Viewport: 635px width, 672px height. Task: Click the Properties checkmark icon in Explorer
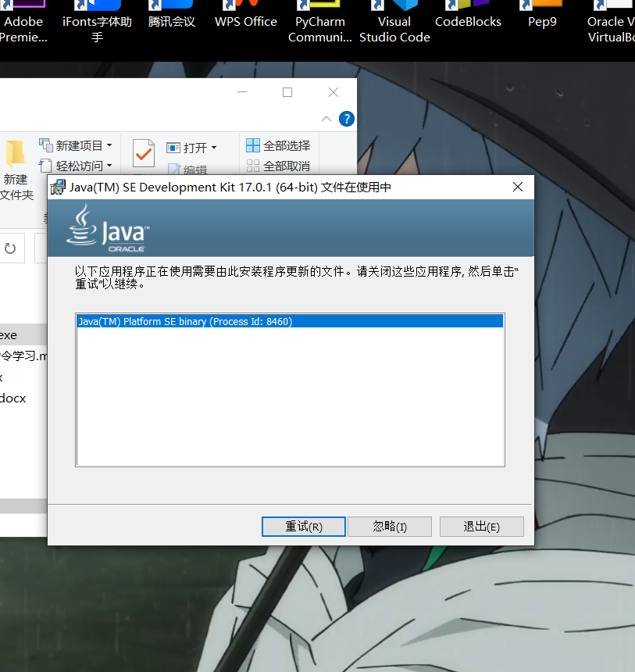pyautogui.click(x=144, y=153)
